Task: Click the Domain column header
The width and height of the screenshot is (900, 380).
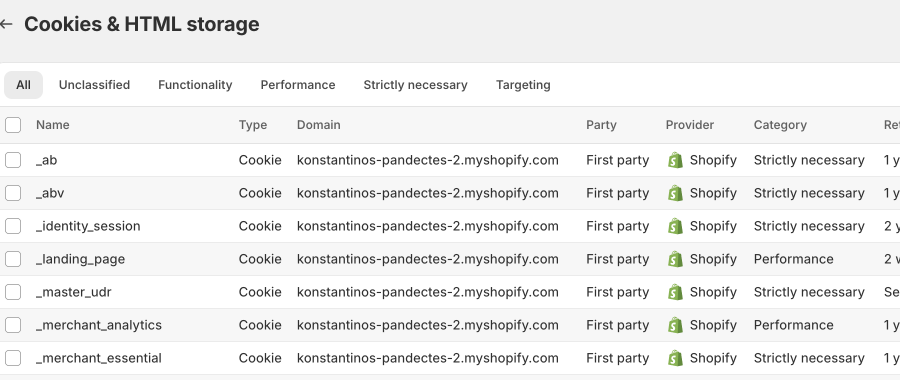Action: click(319, 125)
